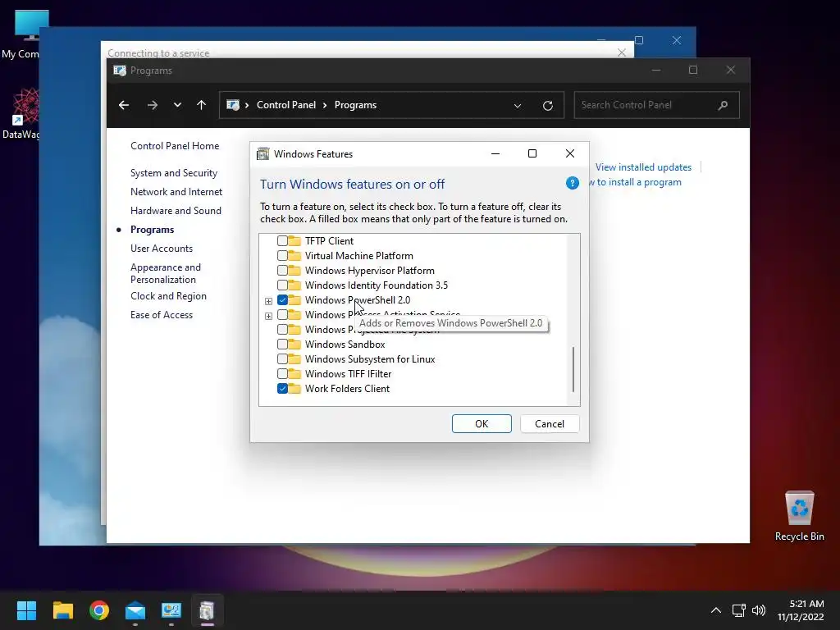Click the volume speaker tray icon

(x=759, y=610)
